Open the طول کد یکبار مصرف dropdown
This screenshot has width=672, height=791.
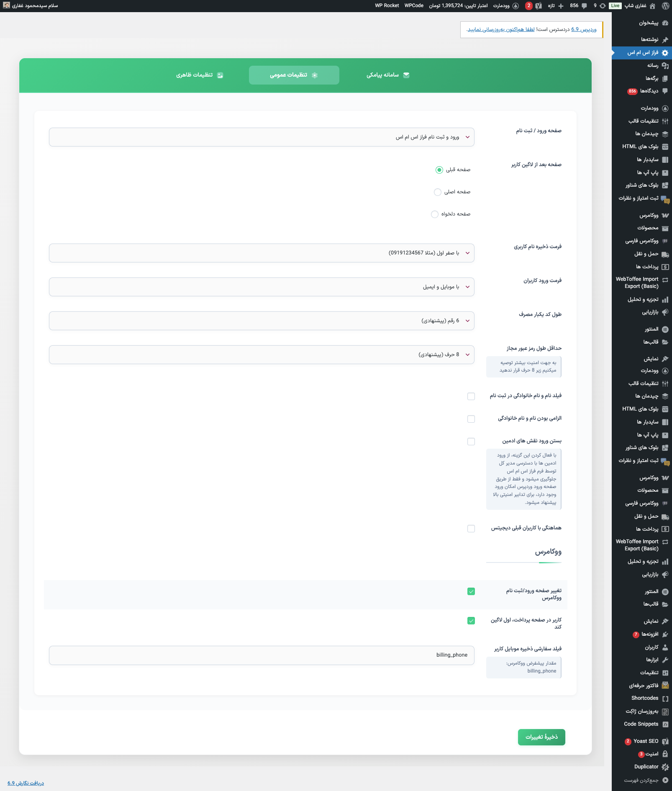click(262, 321)
